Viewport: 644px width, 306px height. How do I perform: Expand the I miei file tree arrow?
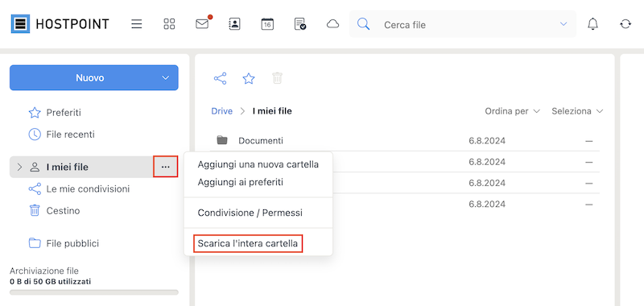(19, 167)
